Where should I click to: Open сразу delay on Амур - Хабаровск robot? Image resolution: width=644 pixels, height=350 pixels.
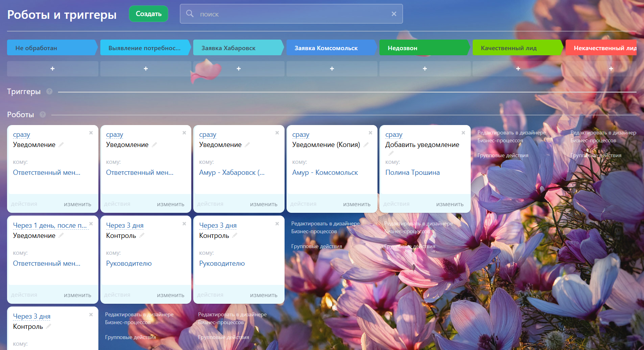(x=208, y=134)
